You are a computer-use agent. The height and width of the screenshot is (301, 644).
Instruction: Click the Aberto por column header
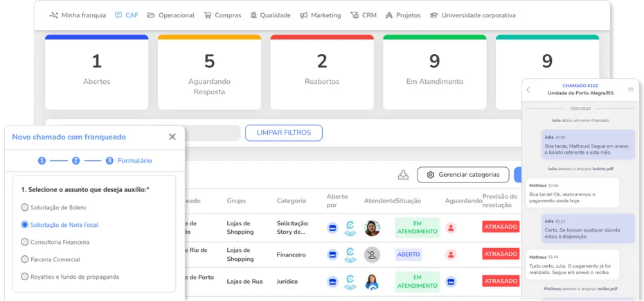[x=337, y=200]
